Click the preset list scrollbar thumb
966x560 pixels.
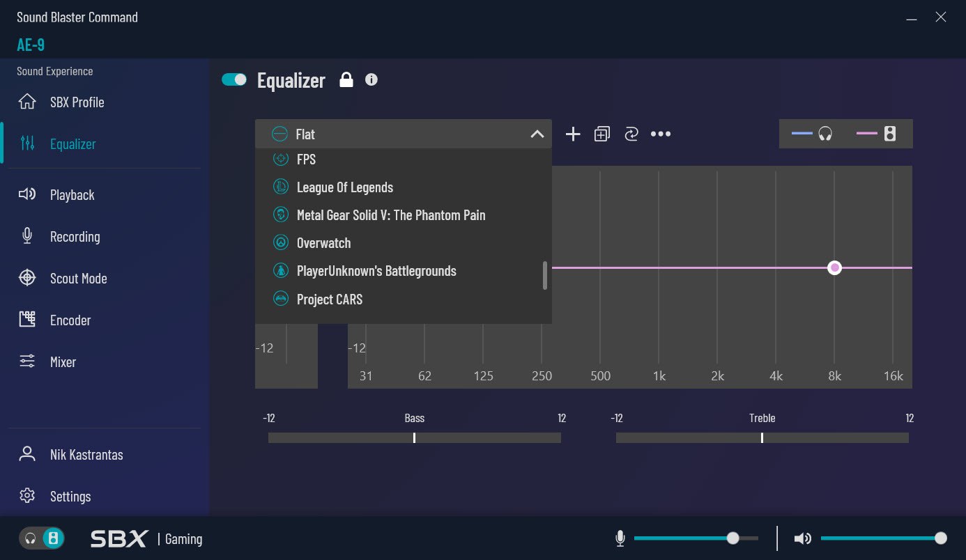pos(545,275)
